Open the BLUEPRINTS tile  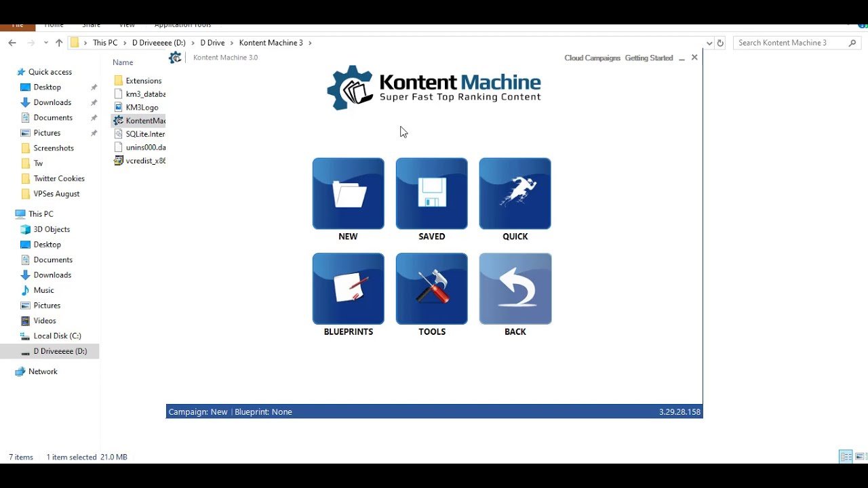348,289
